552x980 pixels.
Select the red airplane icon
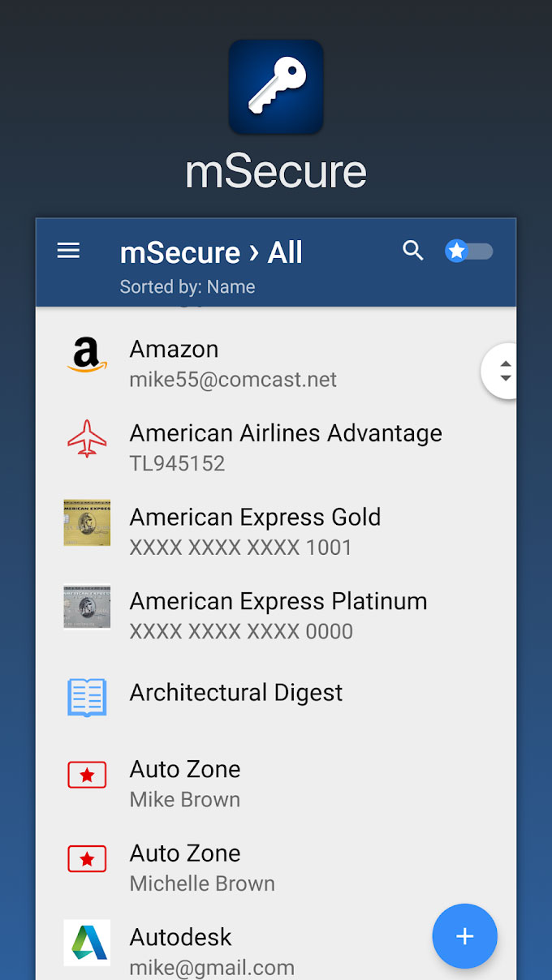(87, 440)
